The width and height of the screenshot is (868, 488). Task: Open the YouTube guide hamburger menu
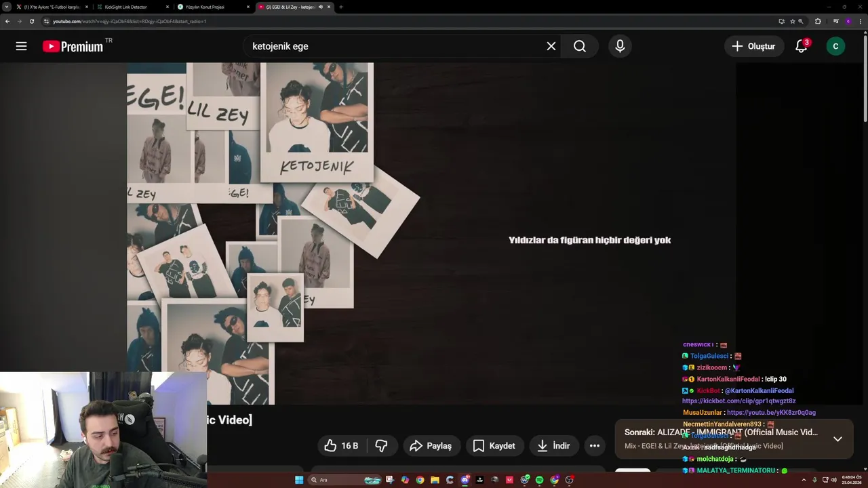(21, 46)
